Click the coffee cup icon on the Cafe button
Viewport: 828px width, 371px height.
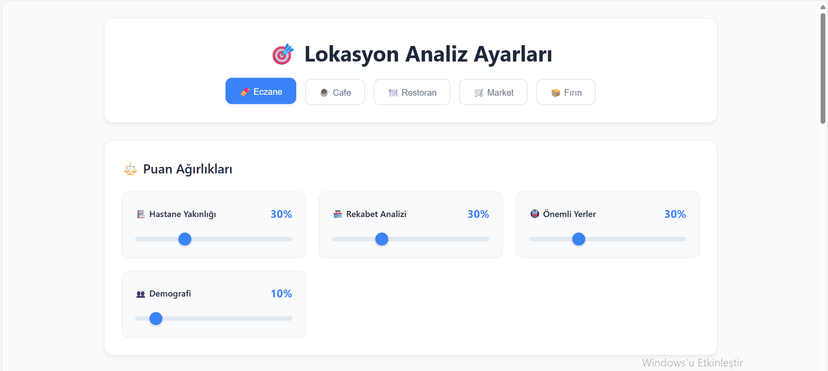324,92
